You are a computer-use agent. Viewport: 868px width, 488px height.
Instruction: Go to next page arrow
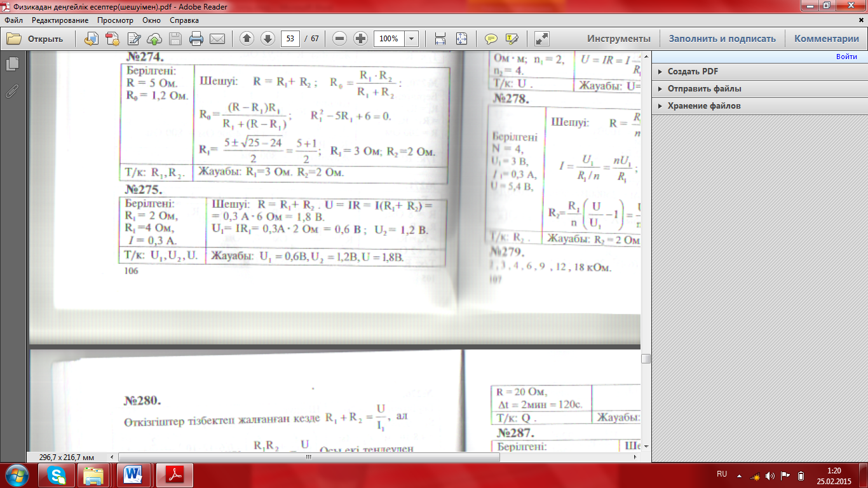[x=268, y=39]
